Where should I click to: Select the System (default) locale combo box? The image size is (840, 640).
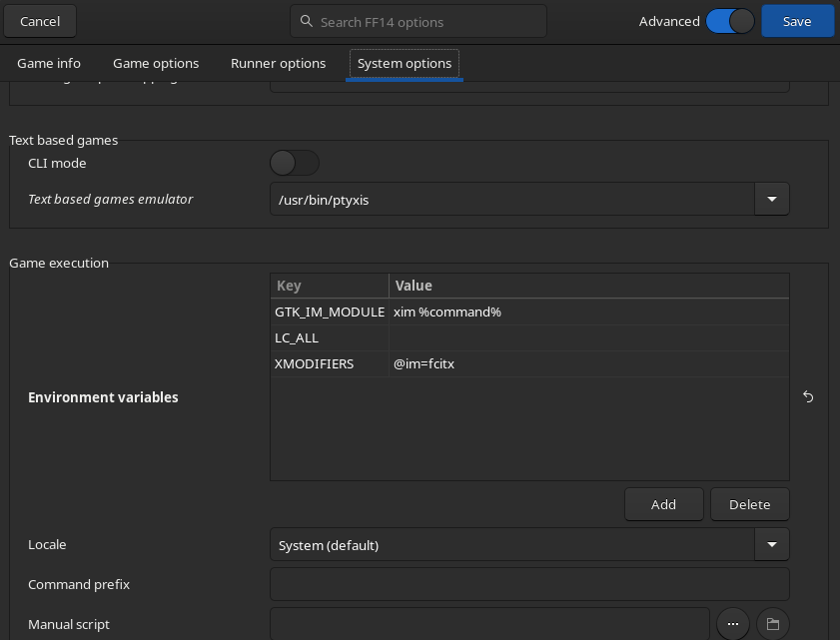(511, 545)
